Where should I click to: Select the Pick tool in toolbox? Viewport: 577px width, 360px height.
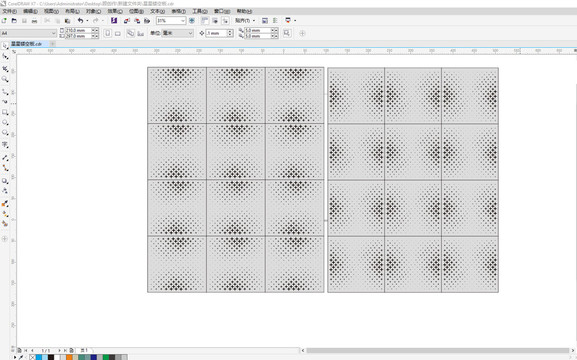pyautogui.click(x=5, y=46)
